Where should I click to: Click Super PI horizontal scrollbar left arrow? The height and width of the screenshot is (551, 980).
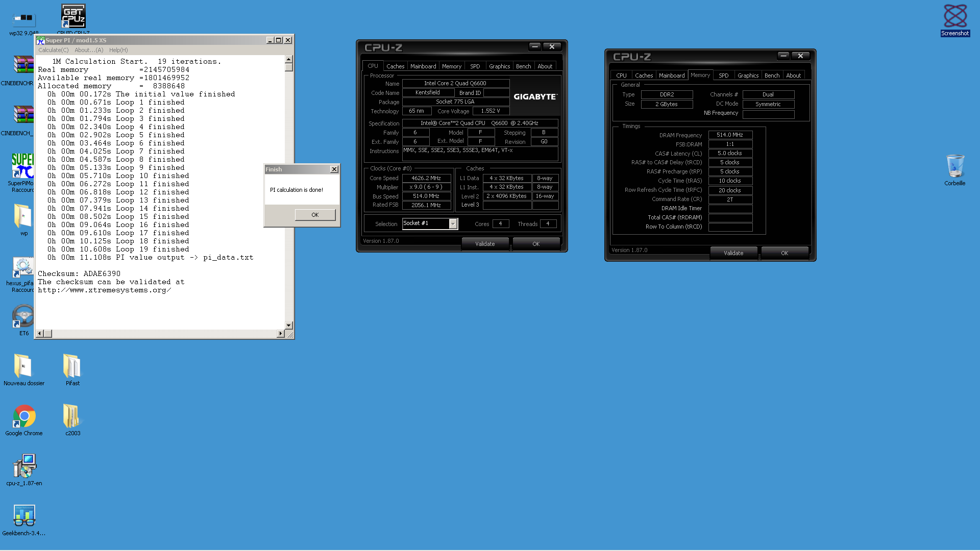(40, 334)
